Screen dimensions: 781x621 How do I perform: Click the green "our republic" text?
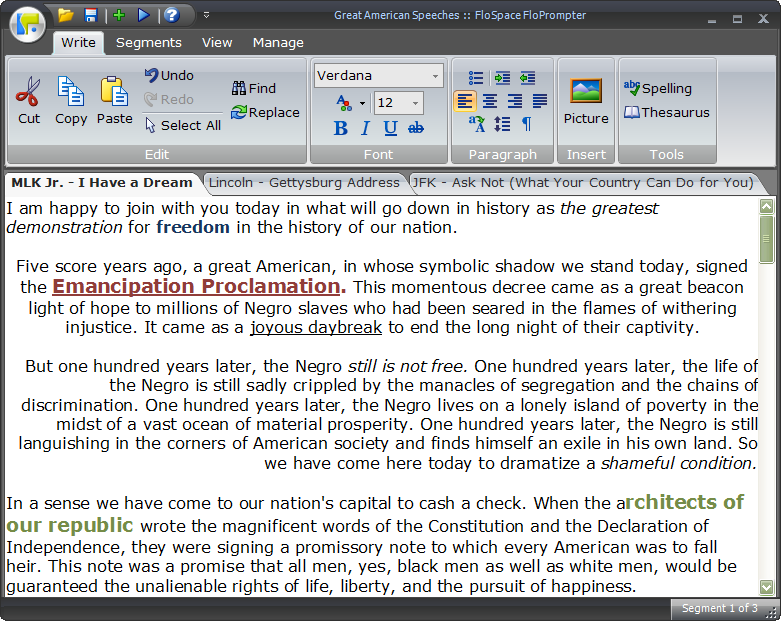pos(70,525)
